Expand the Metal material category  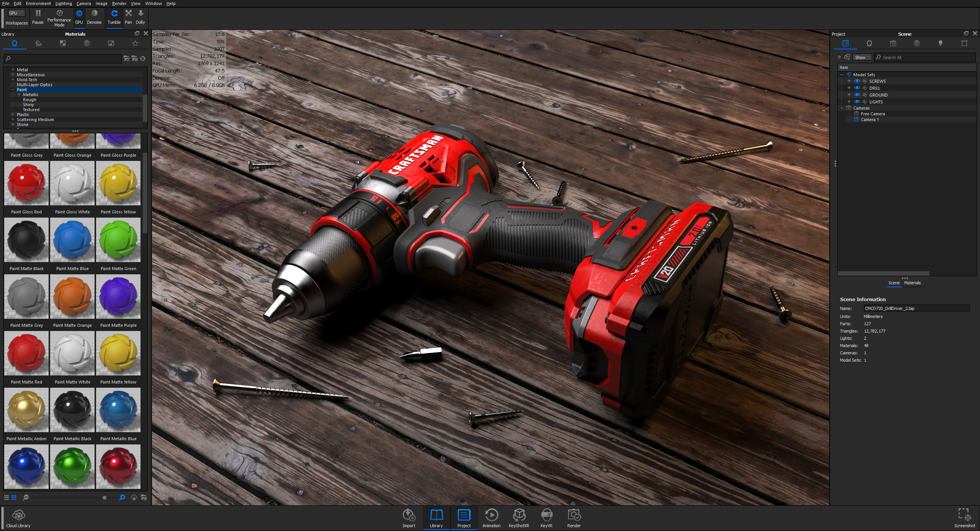(x=12, y=69)
